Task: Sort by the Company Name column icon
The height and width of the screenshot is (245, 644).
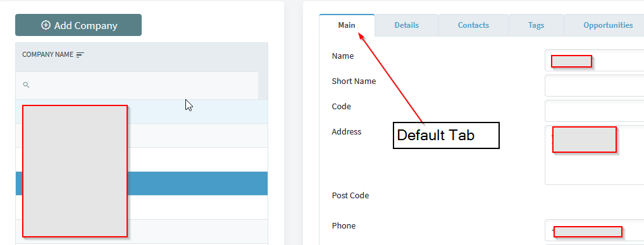Action: 80,54
